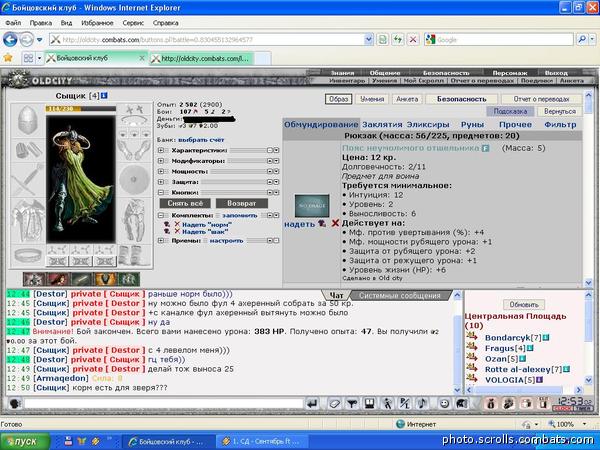
Task: Click the empty leg armor slot
Action: coord(134,221)
